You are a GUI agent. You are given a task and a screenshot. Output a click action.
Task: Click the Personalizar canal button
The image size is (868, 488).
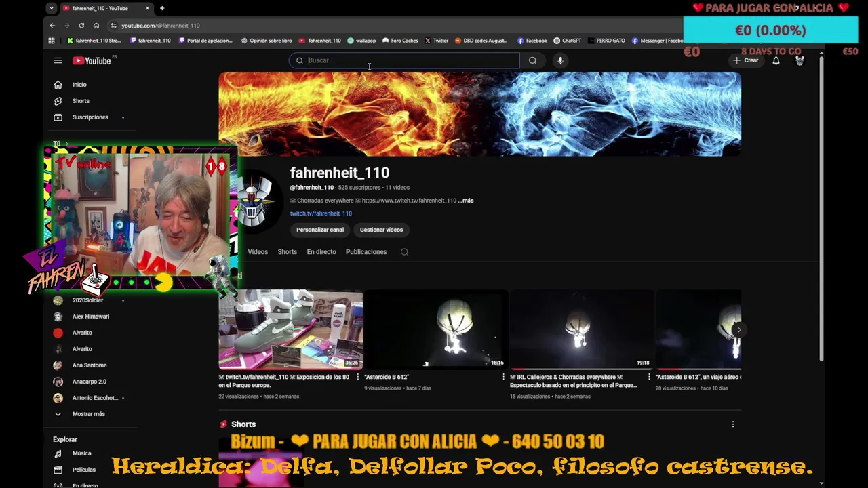[x=320, y=230]
